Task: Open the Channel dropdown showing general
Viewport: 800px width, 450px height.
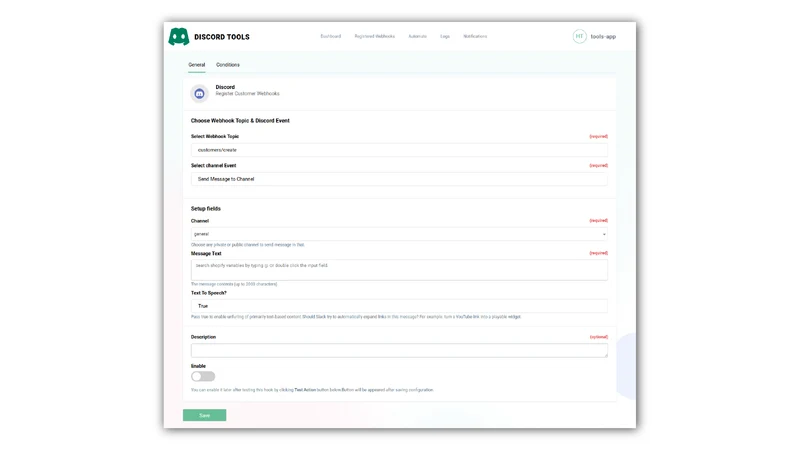Action: 399,234
